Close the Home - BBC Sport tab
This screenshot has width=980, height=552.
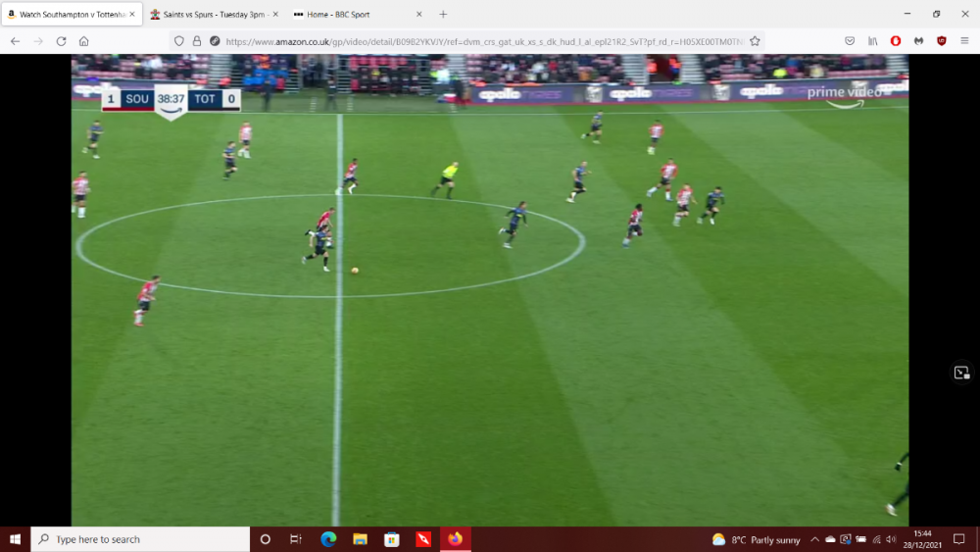click(x=419, y=15)
